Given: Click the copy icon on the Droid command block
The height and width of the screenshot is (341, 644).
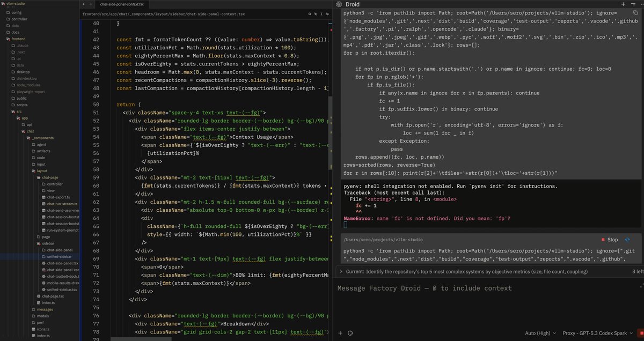Looking at the screenshot, I should (x=636, y=11).
